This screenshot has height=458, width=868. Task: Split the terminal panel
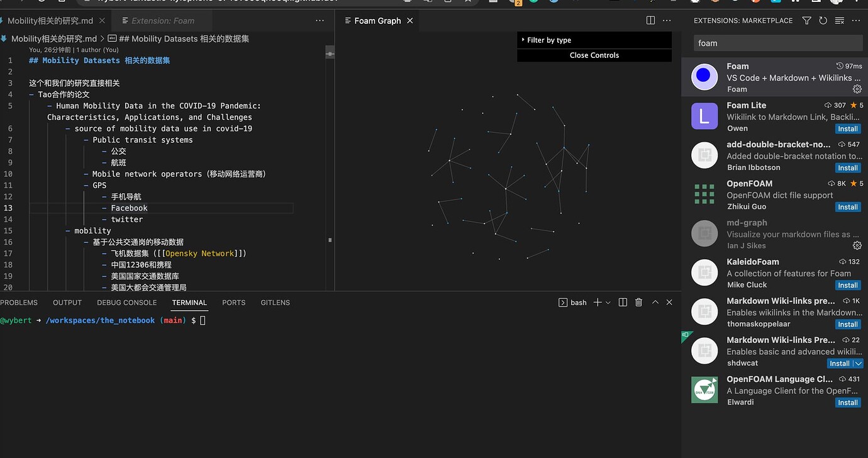pyautogui.click(x=623, y=302)
